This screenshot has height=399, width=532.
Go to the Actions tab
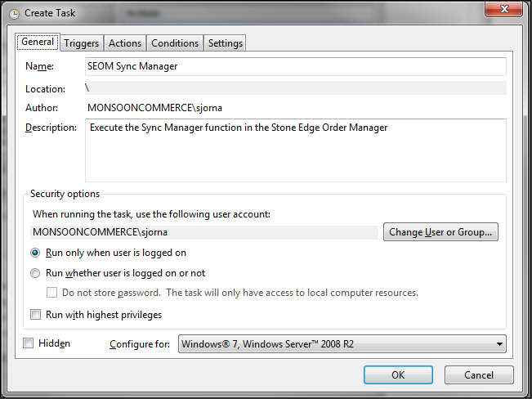[x=125, y=43]
